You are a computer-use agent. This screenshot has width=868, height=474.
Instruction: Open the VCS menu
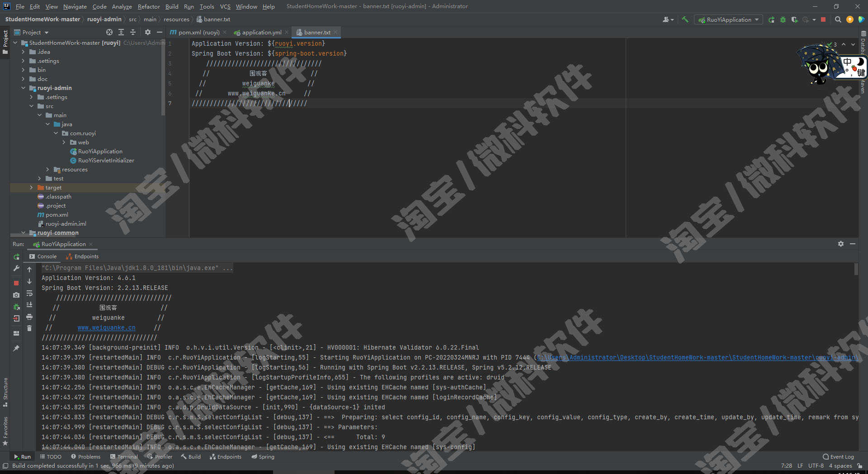coord(225,6)
